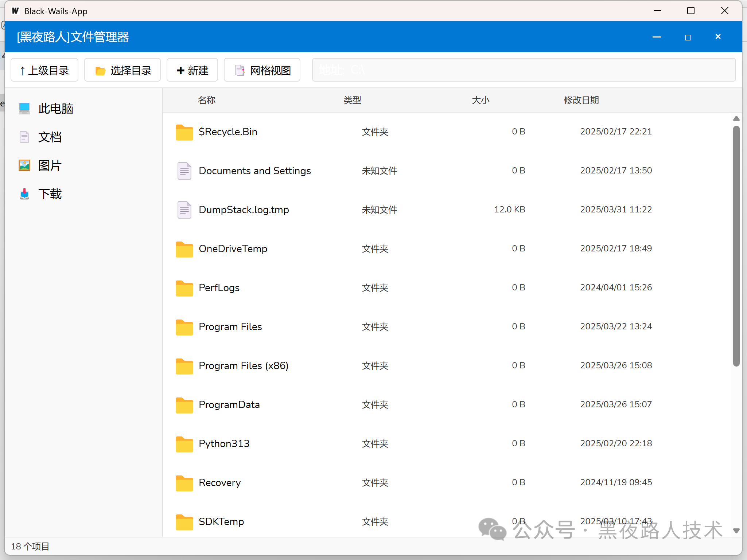
Task: Sort by the modified date header
Action: point(581,100)
